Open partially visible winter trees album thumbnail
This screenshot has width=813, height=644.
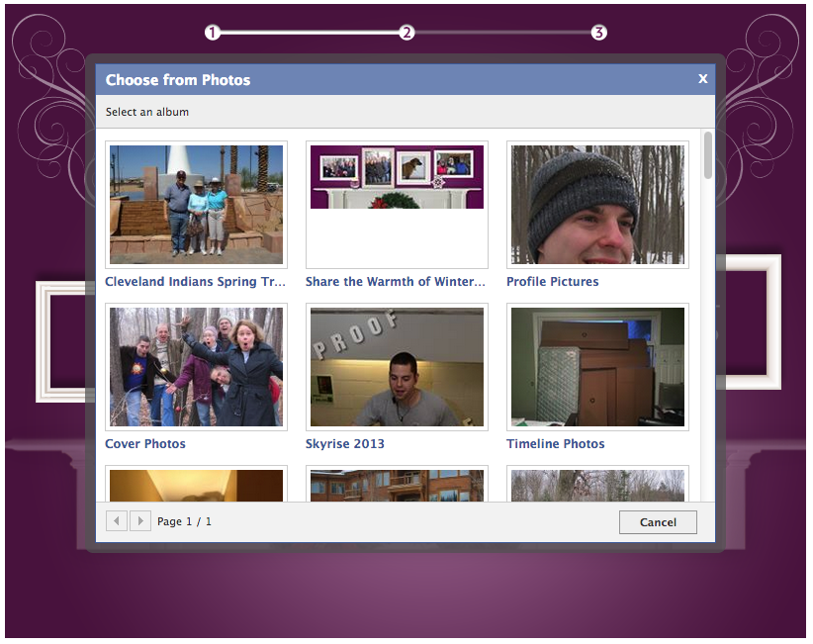(597, 484)
